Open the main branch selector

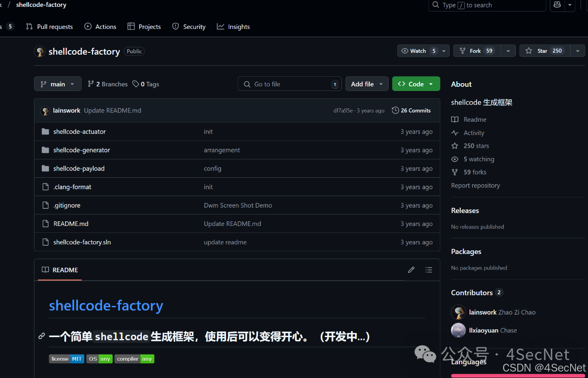[58, 84]
